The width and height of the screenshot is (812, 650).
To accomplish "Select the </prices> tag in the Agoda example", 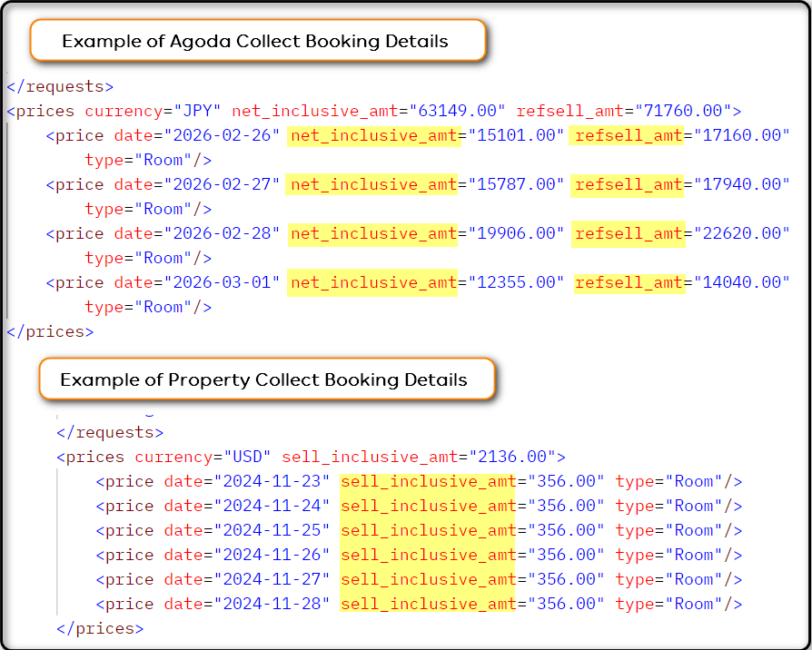I will point(50,331).
